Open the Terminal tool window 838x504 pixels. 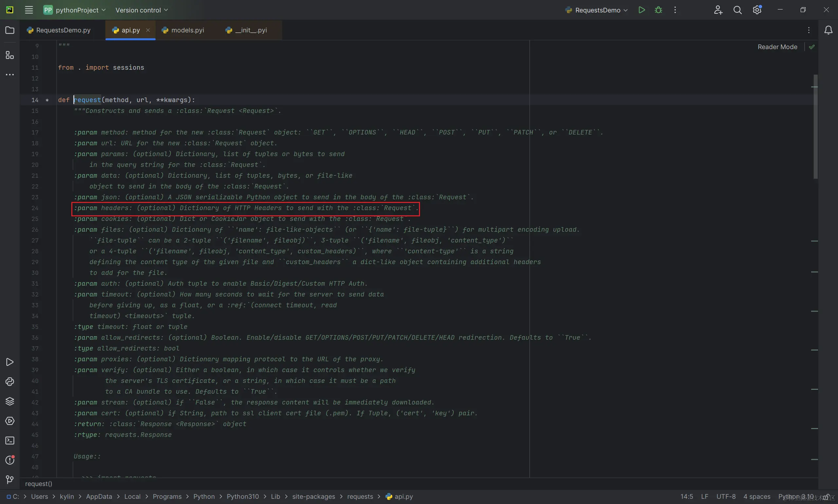10,441
